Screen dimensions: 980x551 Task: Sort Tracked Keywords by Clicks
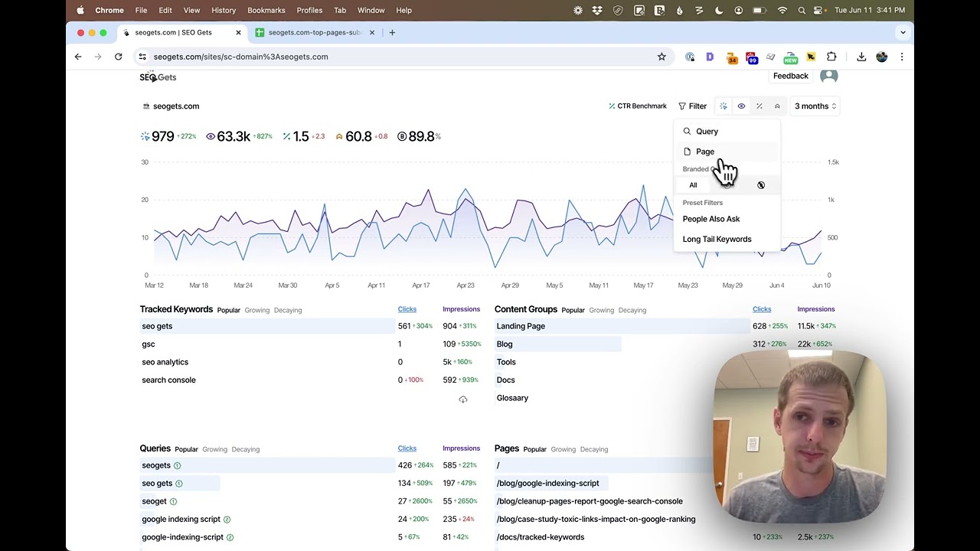coord(407,309)
